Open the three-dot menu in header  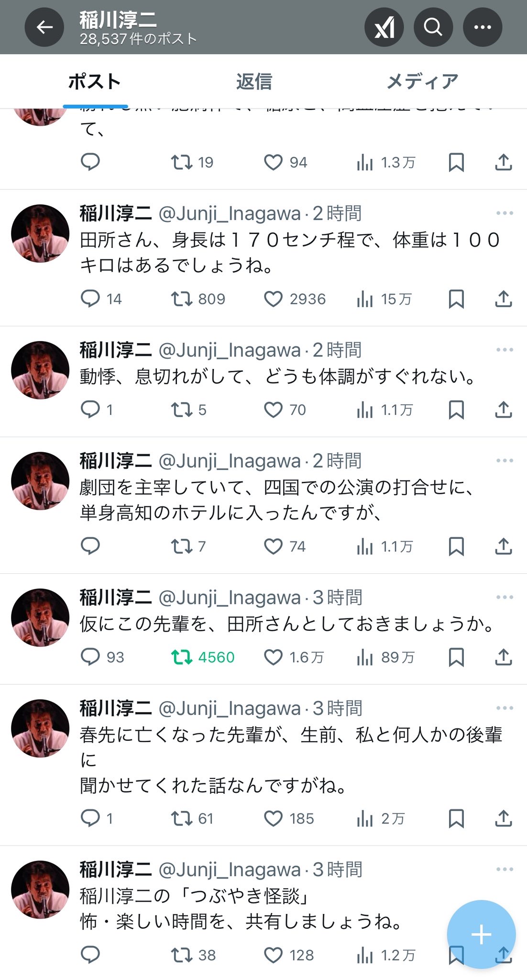pos(483,27)
